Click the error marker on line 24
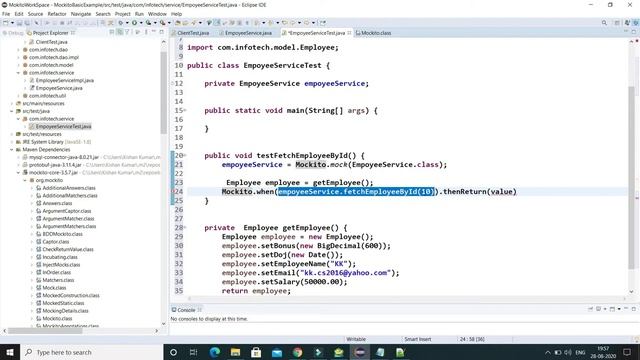The height and width of the screenshot is (360, 640). (173, 191)
